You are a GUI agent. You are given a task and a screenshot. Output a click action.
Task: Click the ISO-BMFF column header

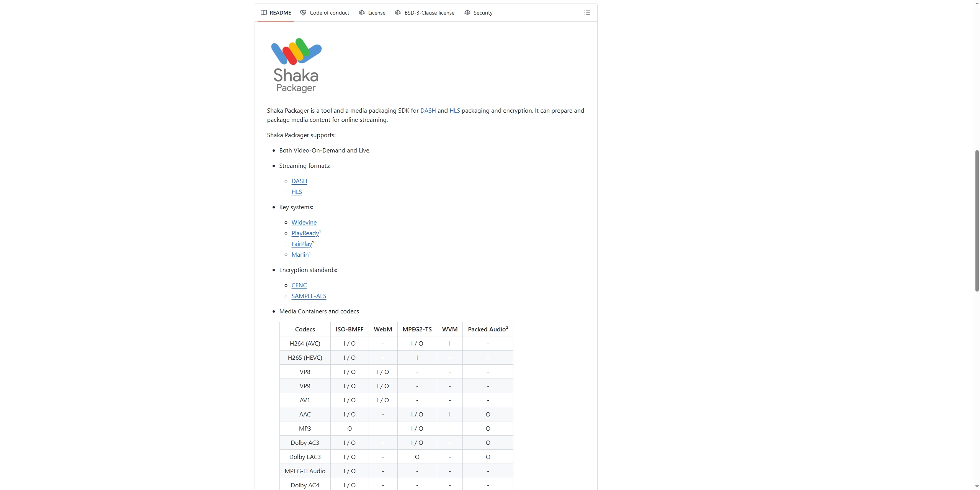[x=350, y=329]
